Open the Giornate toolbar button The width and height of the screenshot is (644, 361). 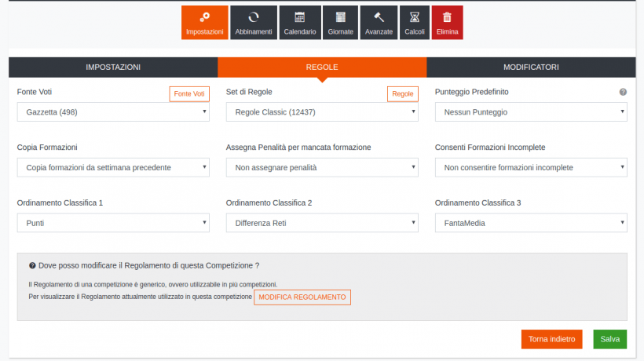point(340,23)
